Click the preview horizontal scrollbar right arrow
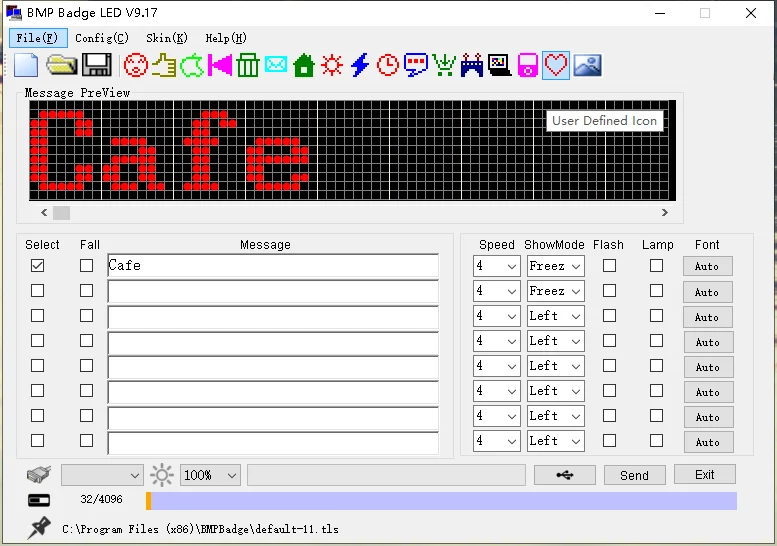This screenshot has width=777, height=546. point(665,213)
